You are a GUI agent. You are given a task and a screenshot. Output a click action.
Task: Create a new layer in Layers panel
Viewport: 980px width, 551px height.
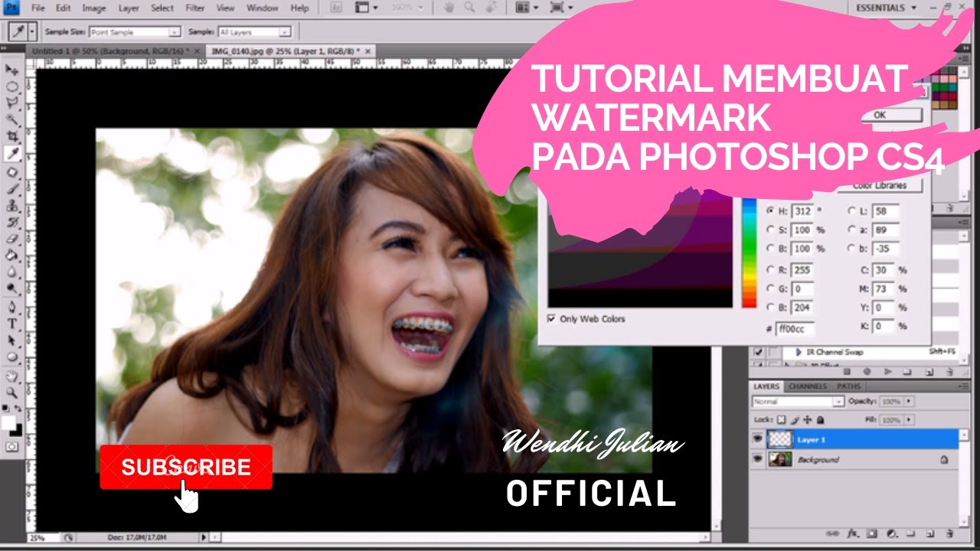929,533
